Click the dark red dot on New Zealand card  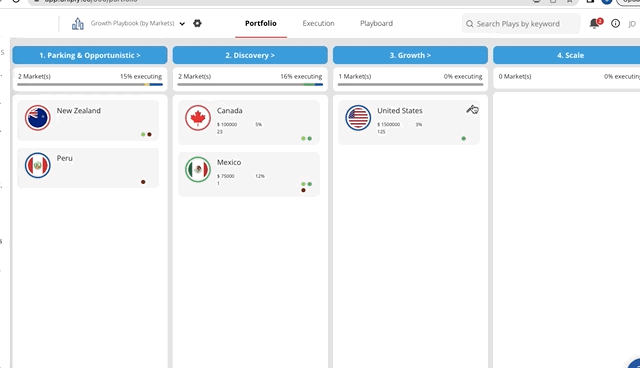point(149,134)
